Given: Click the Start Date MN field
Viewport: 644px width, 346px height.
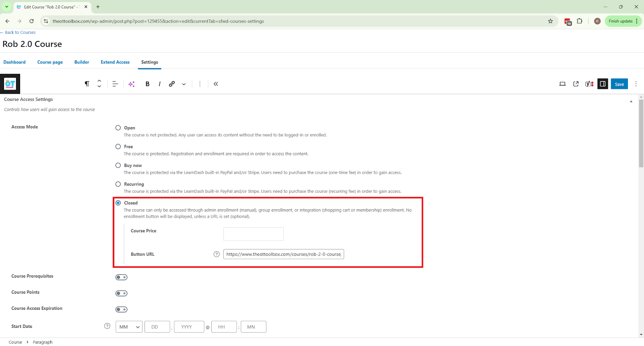Looking at the screenshot, I should pyautogui.click(x=254, y=327).
